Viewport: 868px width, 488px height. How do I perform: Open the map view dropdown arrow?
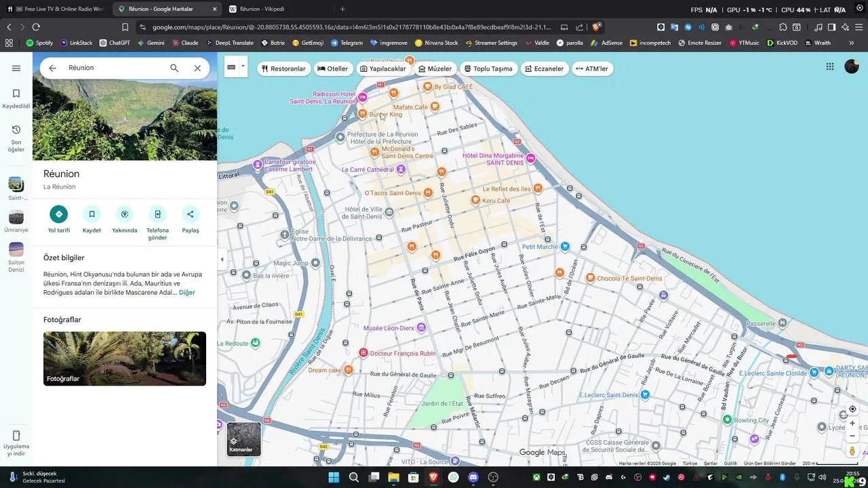pos(243,66)
